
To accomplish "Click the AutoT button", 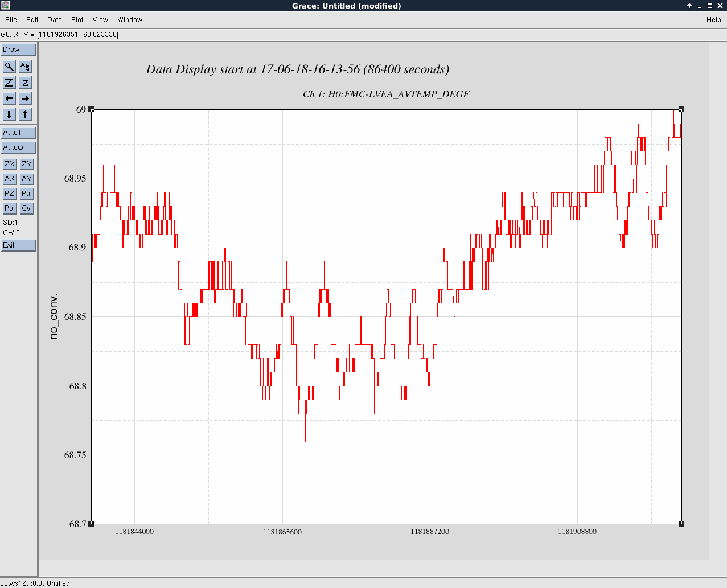I will (x=18, y=133).
